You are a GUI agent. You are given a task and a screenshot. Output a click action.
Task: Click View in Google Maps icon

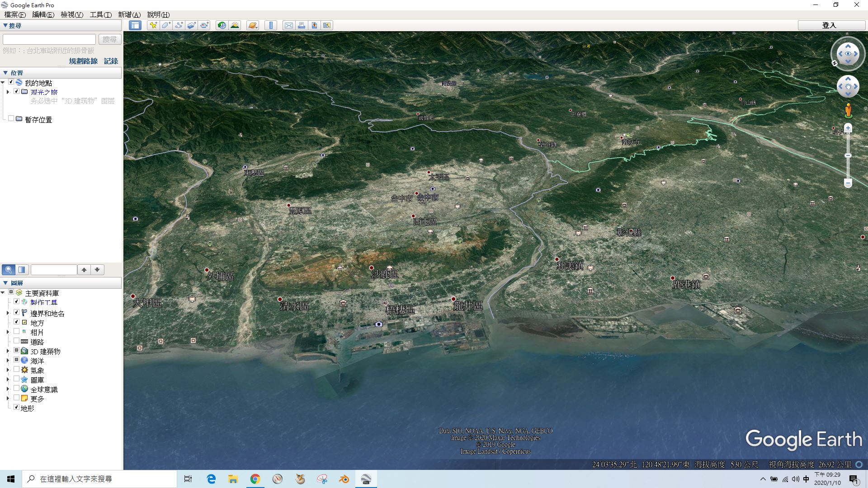coord(327,25)
